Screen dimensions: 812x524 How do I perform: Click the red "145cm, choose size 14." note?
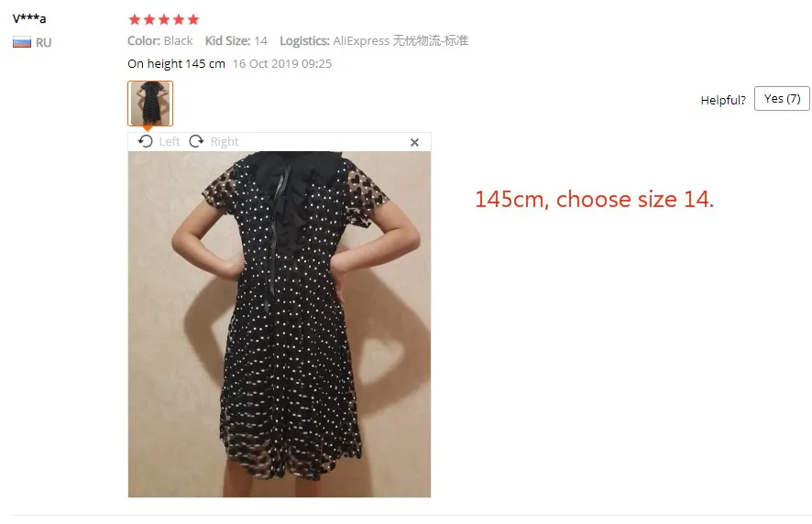594,200
